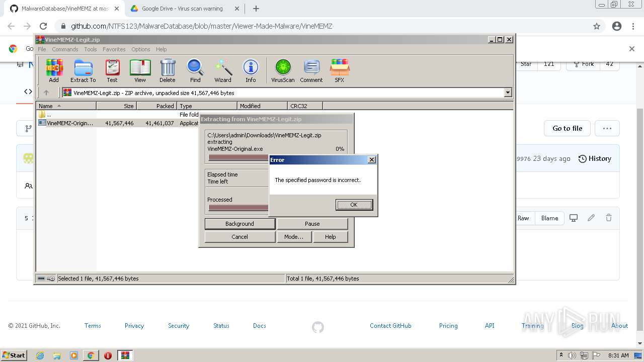Reload the Chrome page
Screen dimensions: 644x362
(x=43, y=26)
